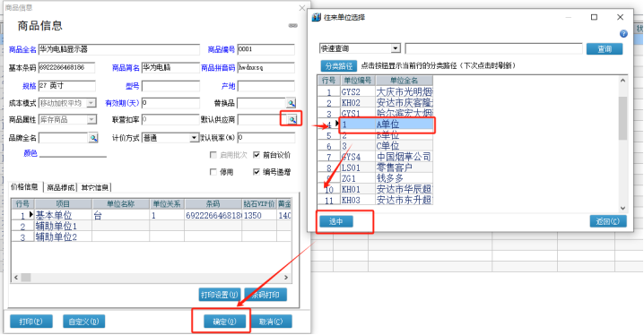Select the 零售客户 row
The width and height of the screenshot is (644, 335).
coord(376,167)
